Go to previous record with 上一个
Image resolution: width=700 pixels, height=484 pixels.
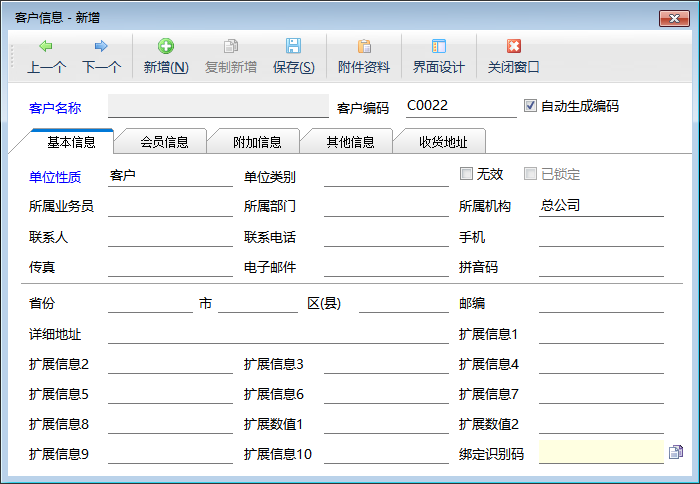(46, 57)
